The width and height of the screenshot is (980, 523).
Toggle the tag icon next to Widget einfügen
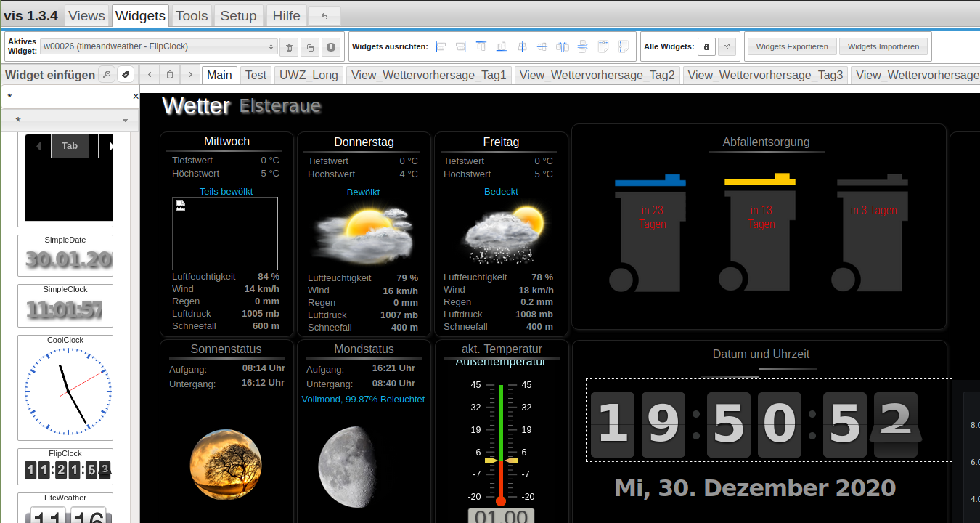(x=126, y=75)
